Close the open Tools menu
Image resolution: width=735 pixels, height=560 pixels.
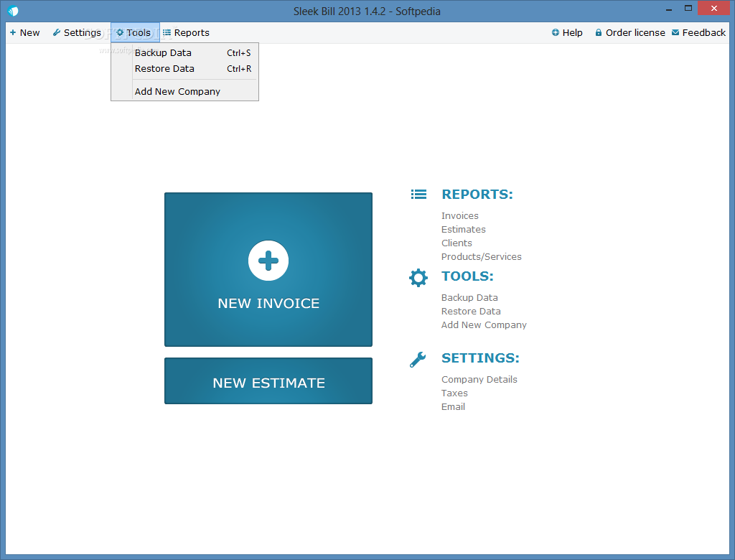[135, 32]
